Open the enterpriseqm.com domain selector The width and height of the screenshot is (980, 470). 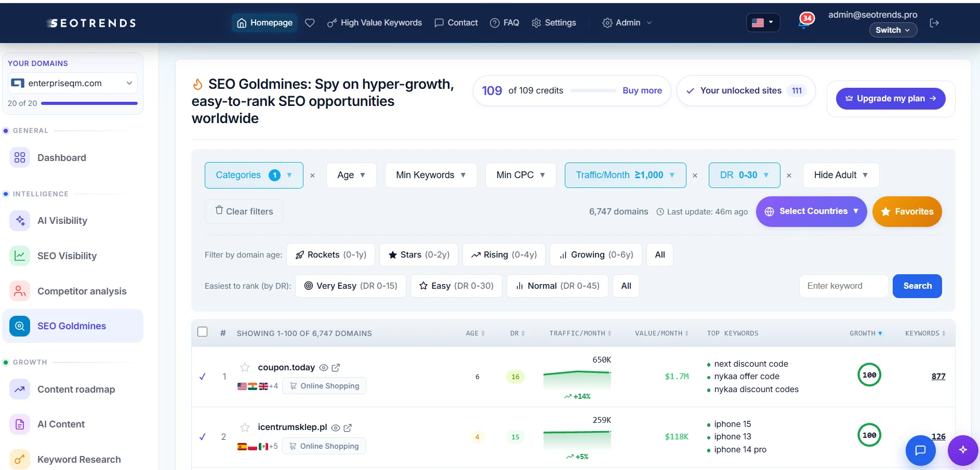(73, 83)
